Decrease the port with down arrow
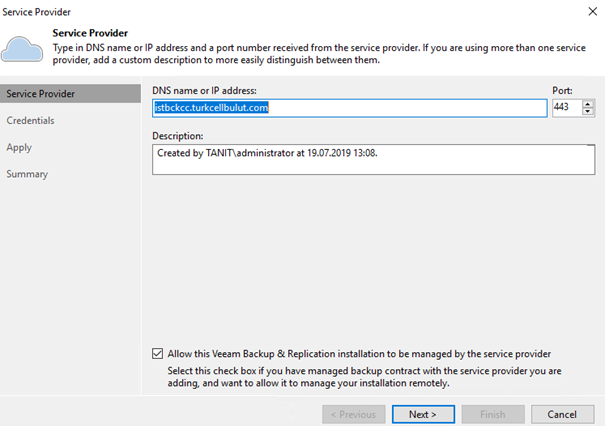This screenshot has height=426, width=605. 588,112
